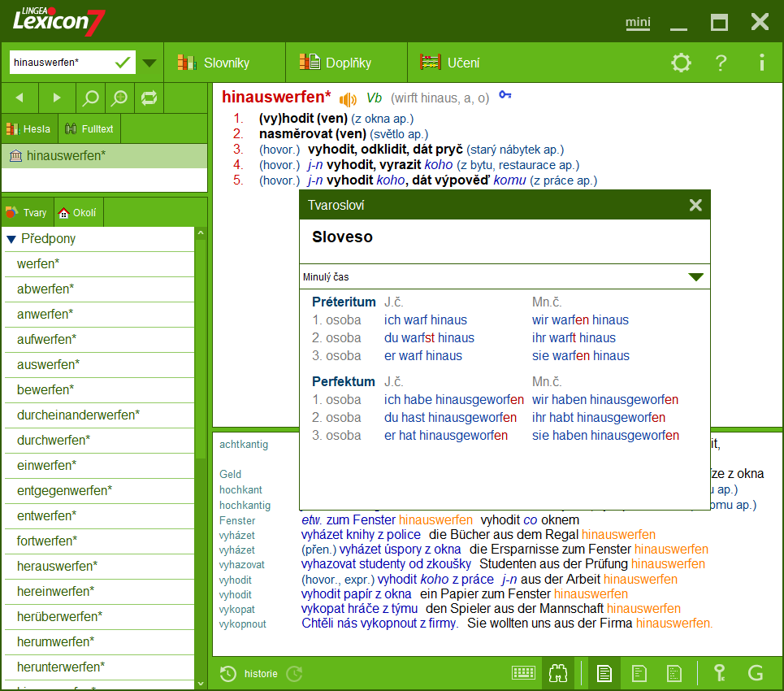The width and height of the screenshot is (784, 691).
Task: Click vykopnout in the results list
Action: (242, 624)
